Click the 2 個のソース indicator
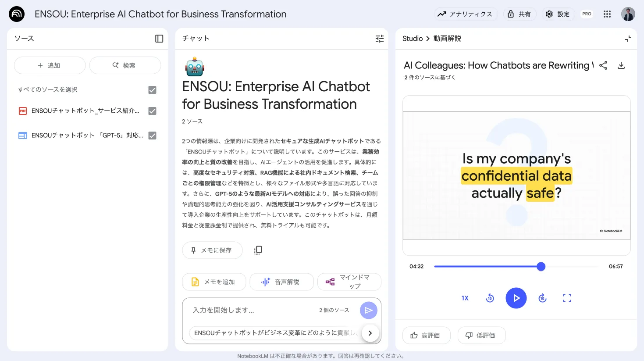Screen dimensions: 644x361 coord(334,310)
